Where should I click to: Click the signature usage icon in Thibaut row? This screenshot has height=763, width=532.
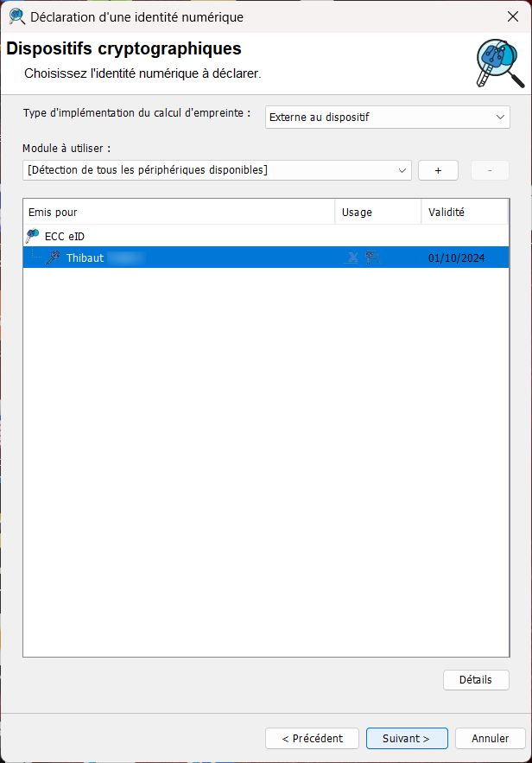(351, 258)
